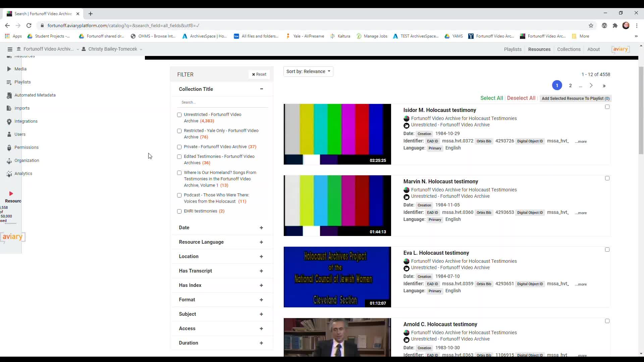Screen dimensions: 644x362
Task: Expand the Has Transcript filter
Action: tap(261, 271)
